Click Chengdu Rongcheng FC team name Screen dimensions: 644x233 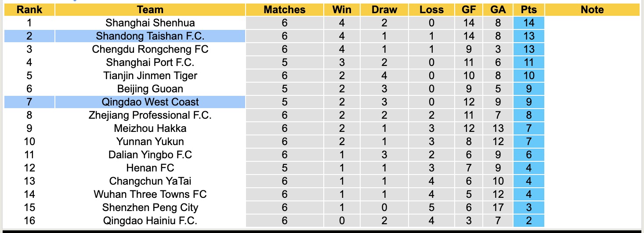150,49
